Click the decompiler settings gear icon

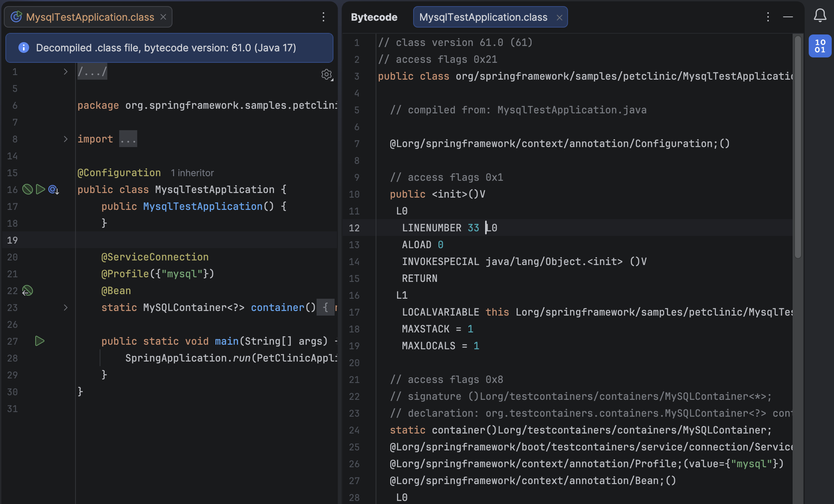click(327, 75)
